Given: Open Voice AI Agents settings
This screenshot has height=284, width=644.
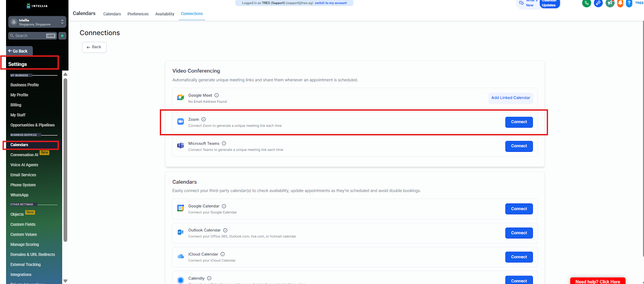Looking at the screenshot, I should (x=24, y=165).
